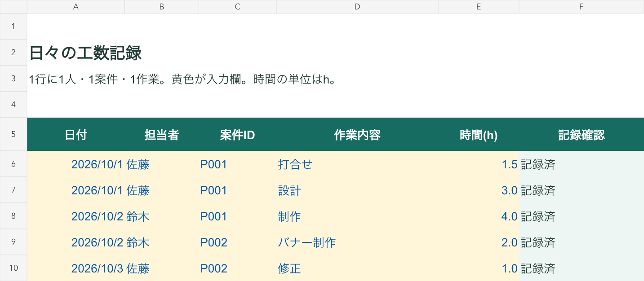
Task: Select P001 in row 7
Action: point(238,190)
